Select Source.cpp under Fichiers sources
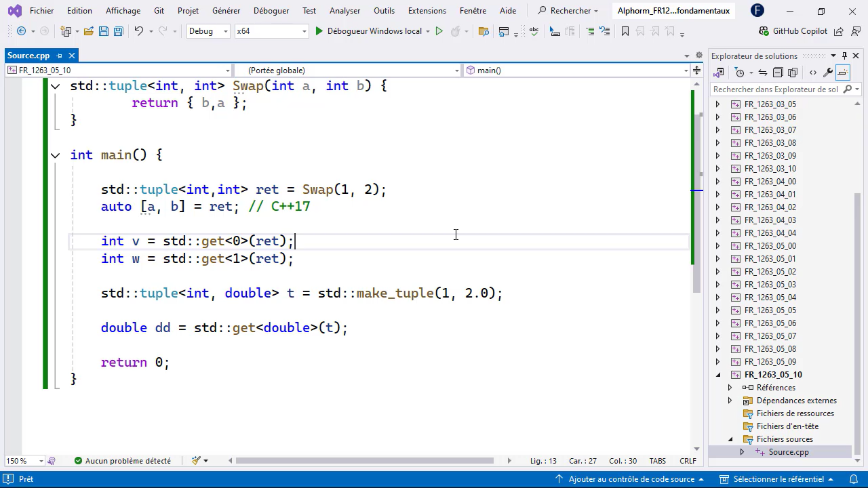Screen dimensions: 868x488 [789, 452]
